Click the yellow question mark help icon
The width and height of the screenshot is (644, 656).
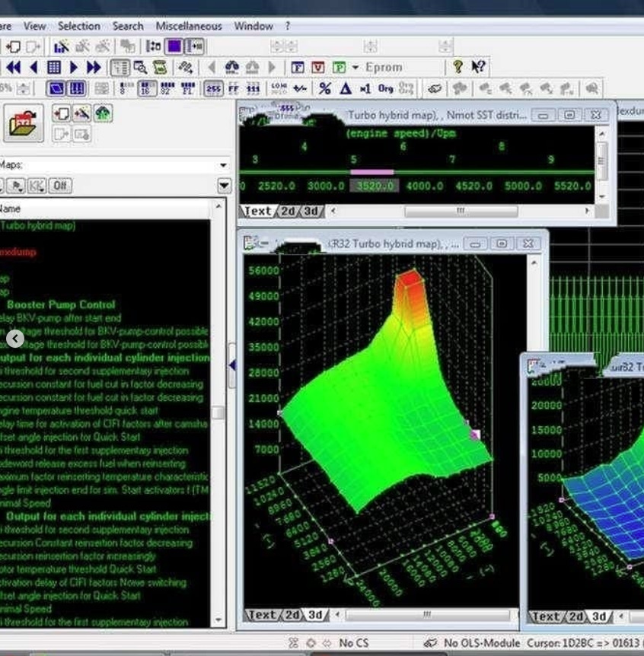[457, 67]
